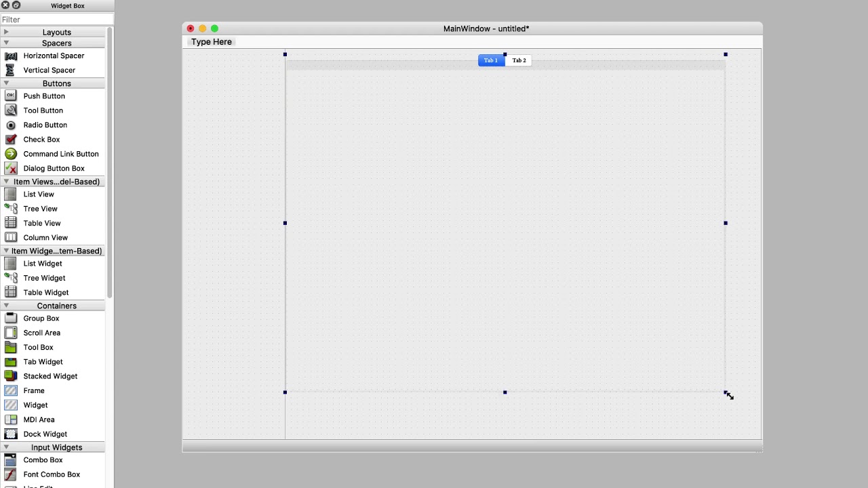Image resolution: width=868 pixels, height=488 pixels.
Task: Collapse the Item Views model-based category
Action: [x=6, y=182]
